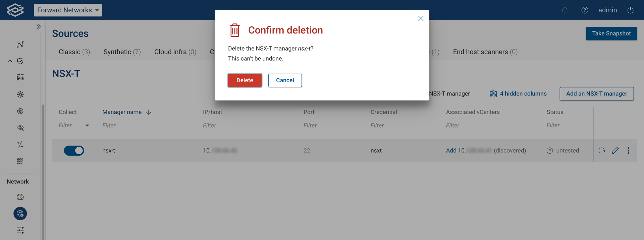The image size is (644, 240).
Task: Open the nsx-t row three-dot menu
Action: tap(628, 151)
